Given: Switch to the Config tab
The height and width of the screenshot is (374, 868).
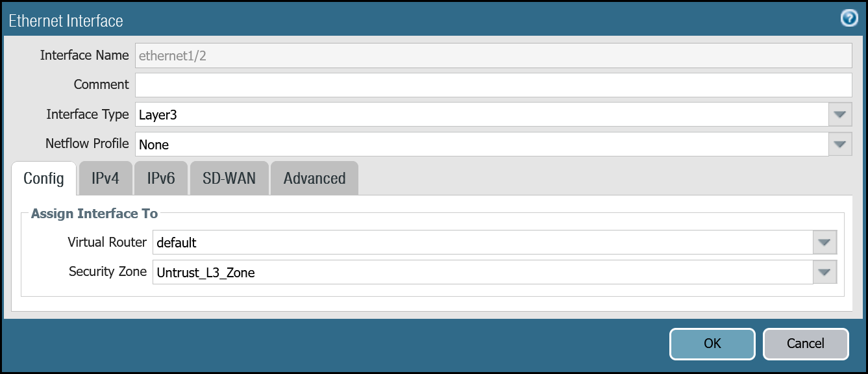Looking at the screenshot, I should click(x=43, y=179).
